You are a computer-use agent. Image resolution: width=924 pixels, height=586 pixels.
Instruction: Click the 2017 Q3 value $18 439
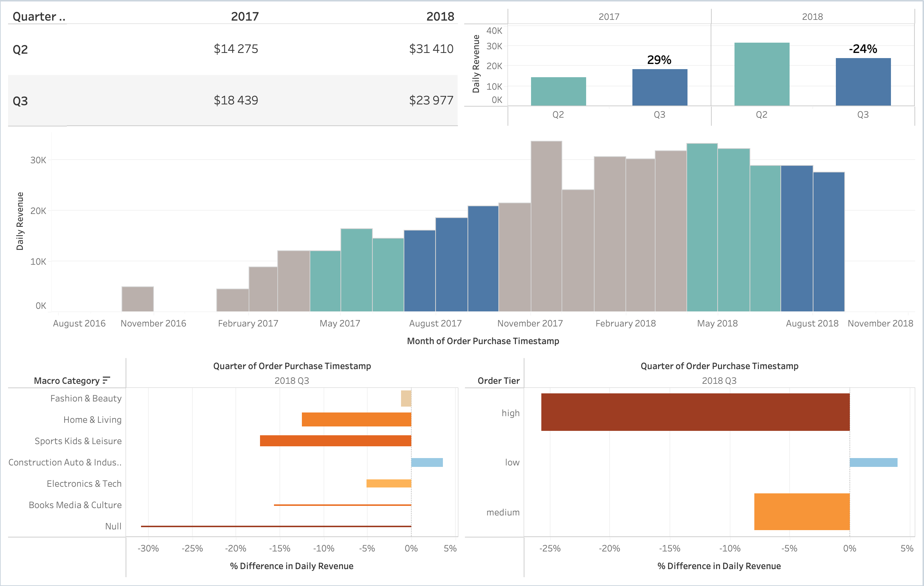coord(236,100)
